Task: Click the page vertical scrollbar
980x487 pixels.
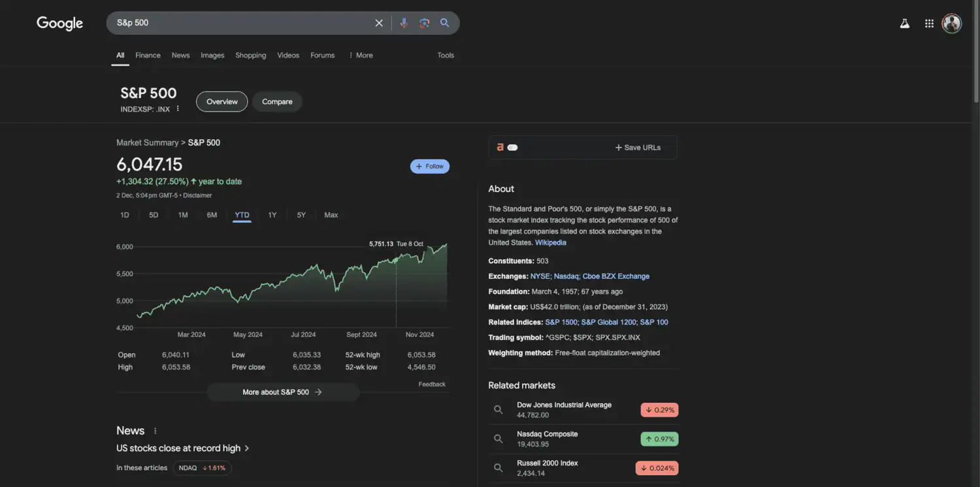Action: pos(976,52)
